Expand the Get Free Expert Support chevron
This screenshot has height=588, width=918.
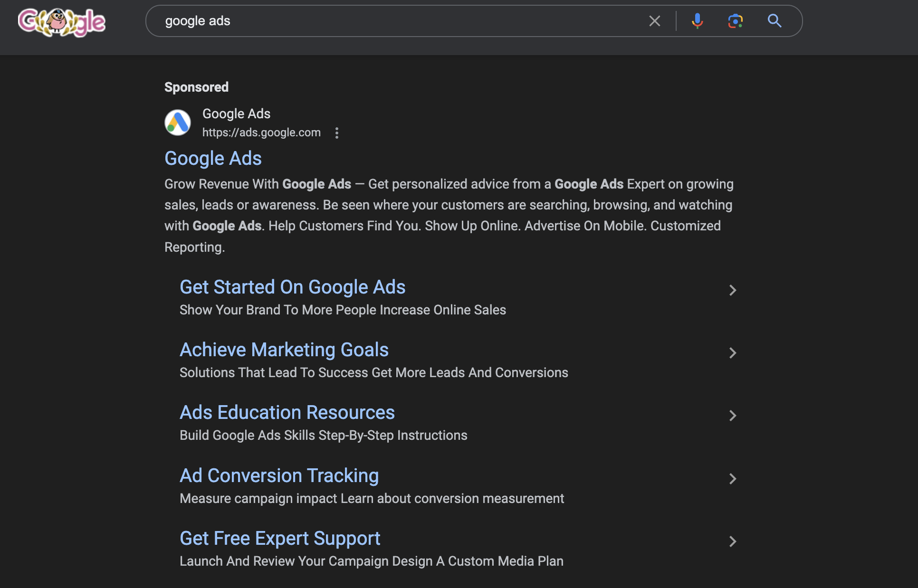[x=732, y=541]
